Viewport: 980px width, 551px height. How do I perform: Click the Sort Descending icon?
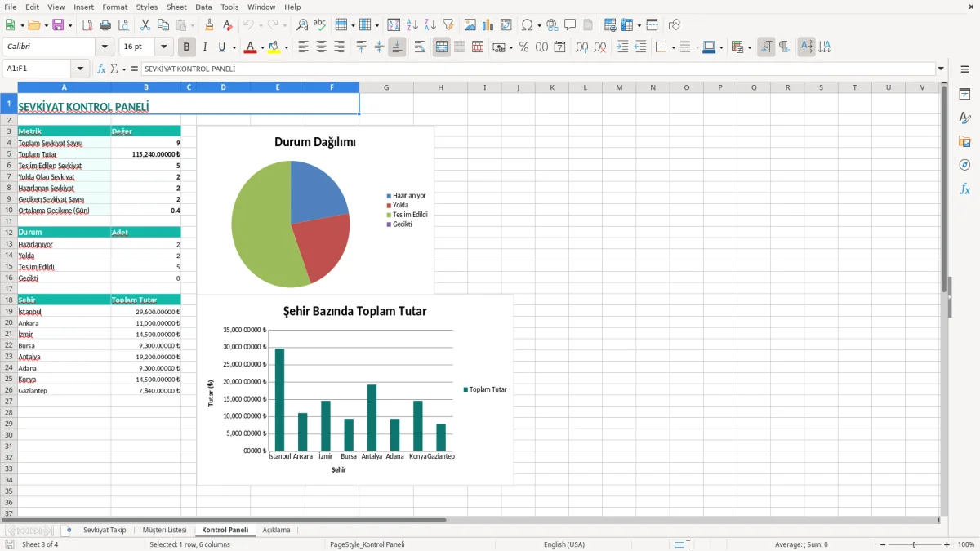(430, 25)
